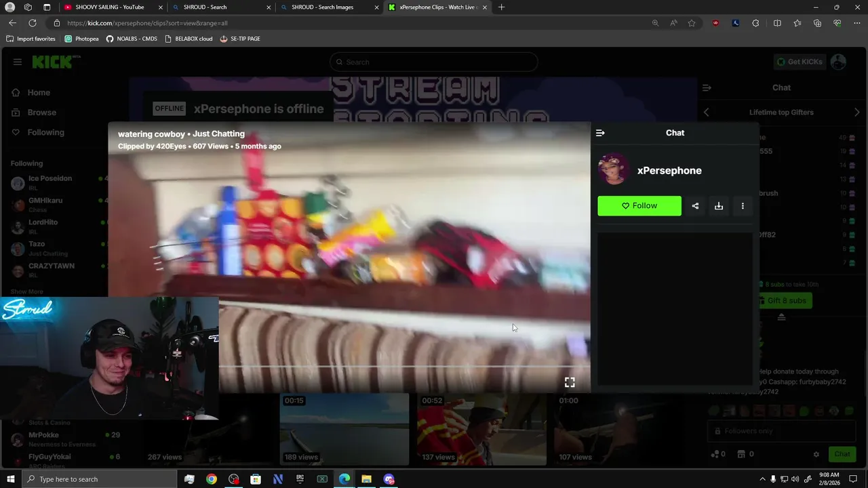
Task: Click the fullscreen icon on the clip player
Action: tap(570, 382)
